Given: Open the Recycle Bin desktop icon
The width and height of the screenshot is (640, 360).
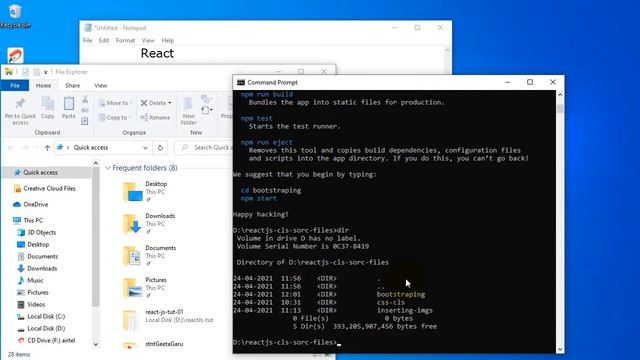Looking at the screenshot, I should pos(16,16).
